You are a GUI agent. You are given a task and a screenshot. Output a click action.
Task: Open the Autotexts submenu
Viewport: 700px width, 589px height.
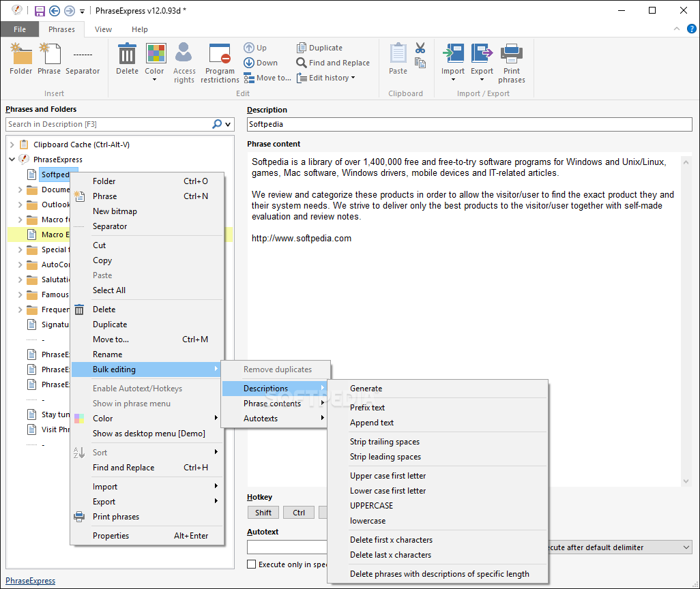276,418
